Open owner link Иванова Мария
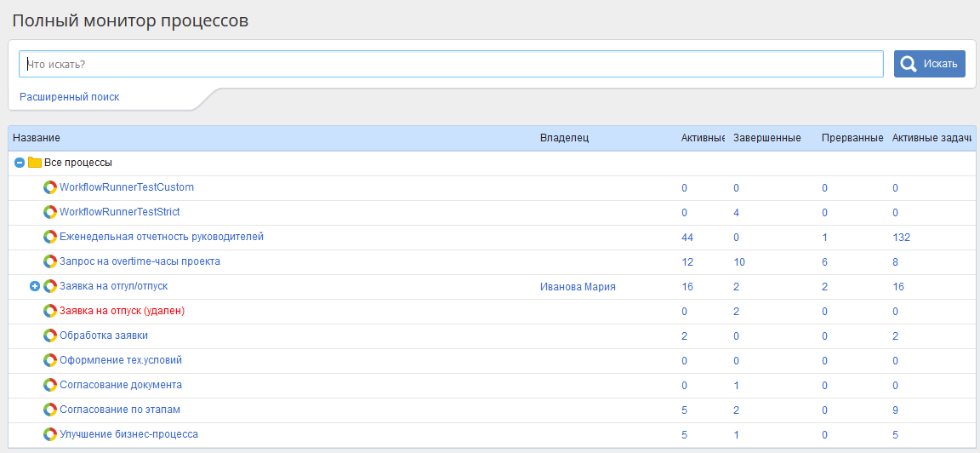The height and width of the screenshot is (453, 980). (x=578, y=287)
